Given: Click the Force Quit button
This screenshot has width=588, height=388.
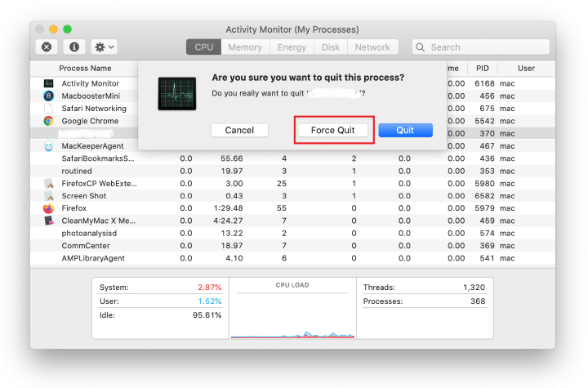Looking at the screenshot, I should click(x=332, y=130).
